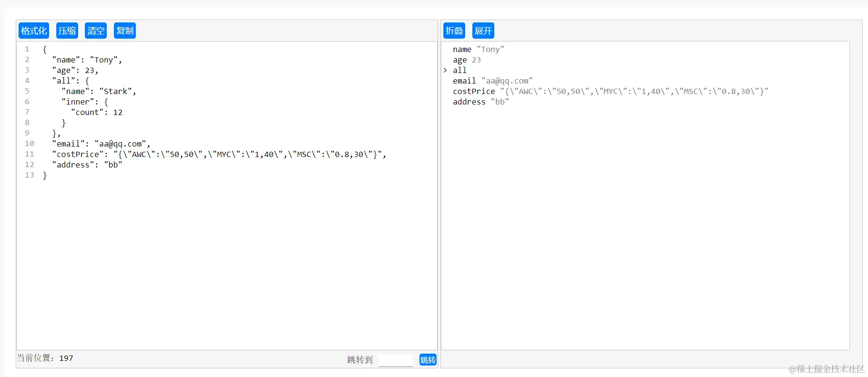Click the 展开 (Expand) button
The width and height of the screenshot is (868, 377).
click(483, 31)
